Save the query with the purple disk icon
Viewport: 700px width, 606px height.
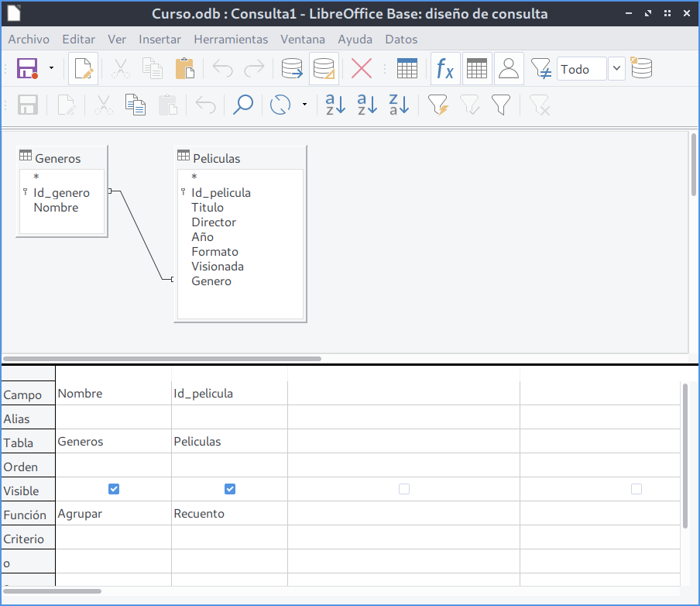coord(27,68)
